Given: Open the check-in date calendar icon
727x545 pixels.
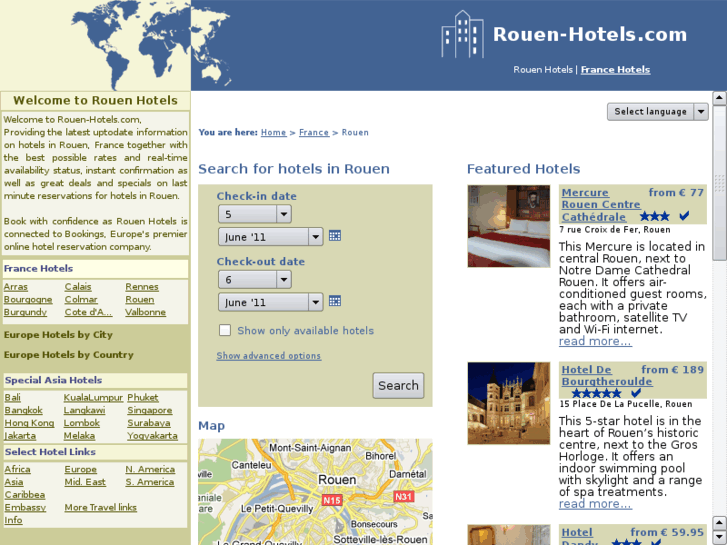Looking at the screenshot, I should (x=335, y=236).
